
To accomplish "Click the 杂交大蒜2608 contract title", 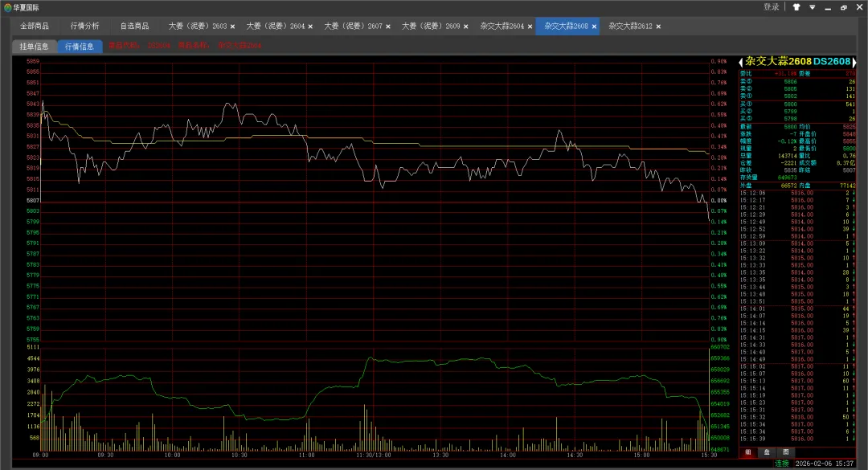I will point(778,61).
